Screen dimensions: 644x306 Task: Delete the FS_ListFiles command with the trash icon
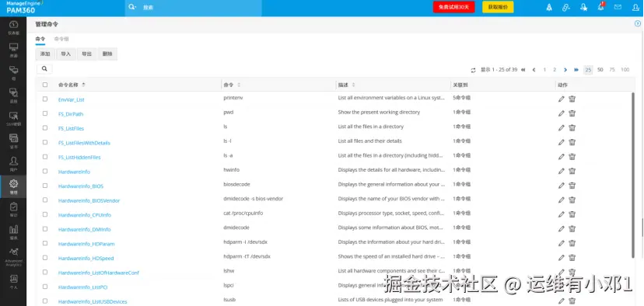(572, 127)
